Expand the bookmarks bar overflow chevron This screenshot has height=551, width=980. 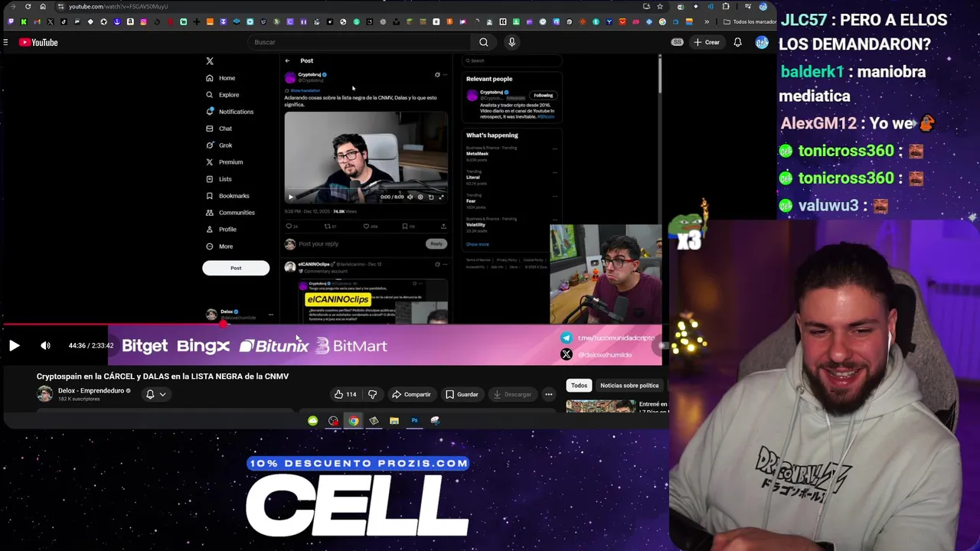(x=707, y=21)
